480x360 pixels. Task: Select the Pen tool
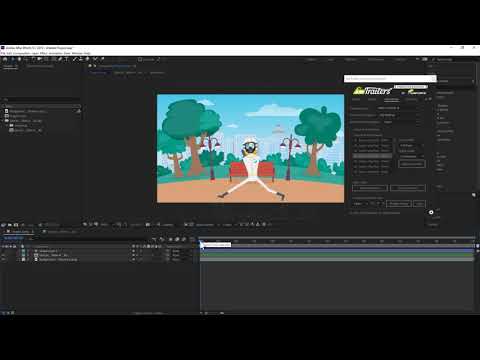tap(60, 59)
